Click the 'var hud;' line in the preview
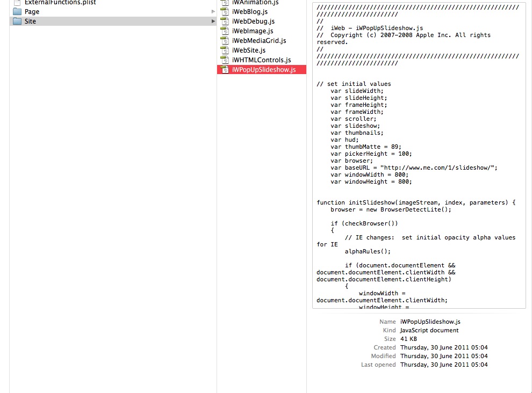 [344, 140]
